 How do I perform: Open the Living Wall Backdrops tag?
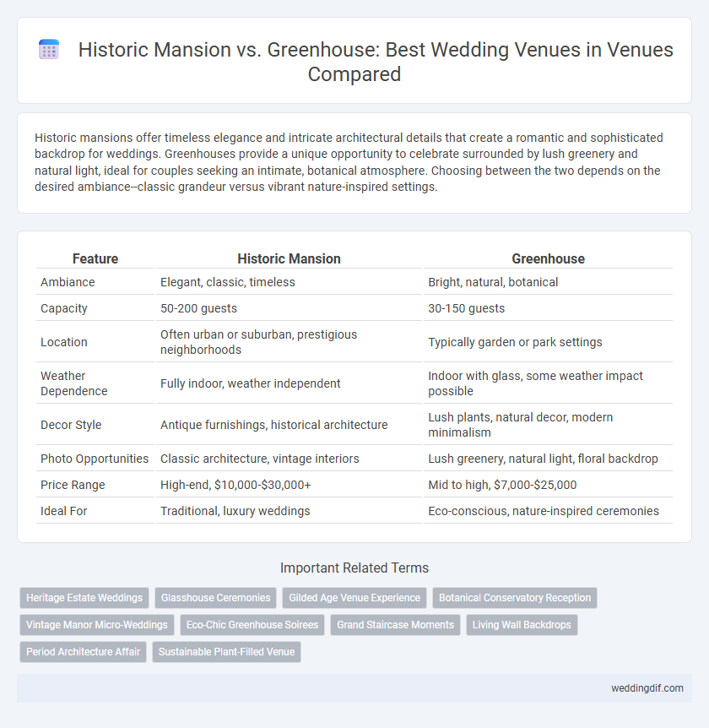click(x=522, y=624)
